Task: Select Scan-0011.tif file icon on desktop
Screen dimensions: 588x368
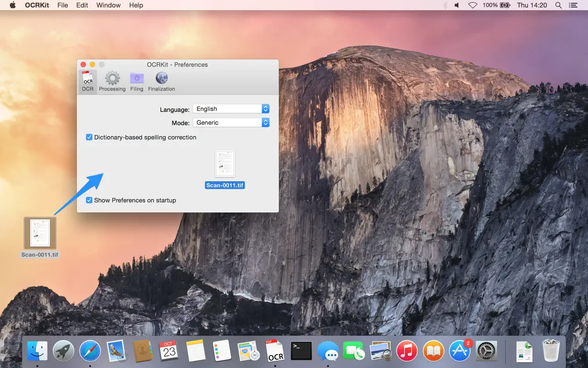Action: (x=40, y=233)
